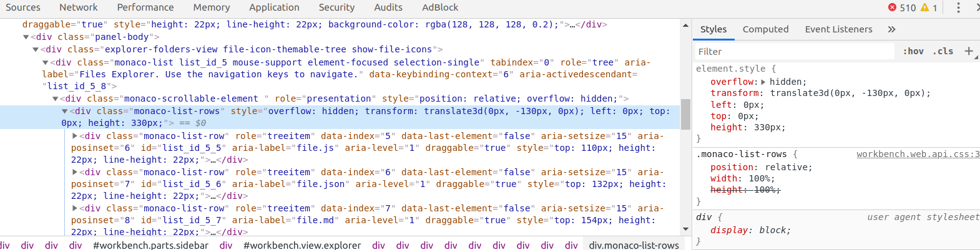Screen dimensions: 980x250
Task: Open the Computed pane tab
Action: (765, 29)
